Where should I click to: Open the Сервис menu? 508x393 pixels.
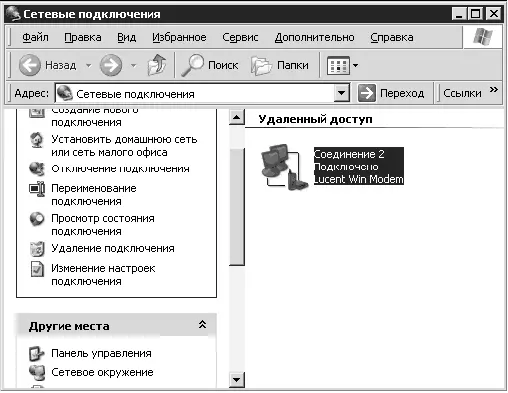point(240,37)
